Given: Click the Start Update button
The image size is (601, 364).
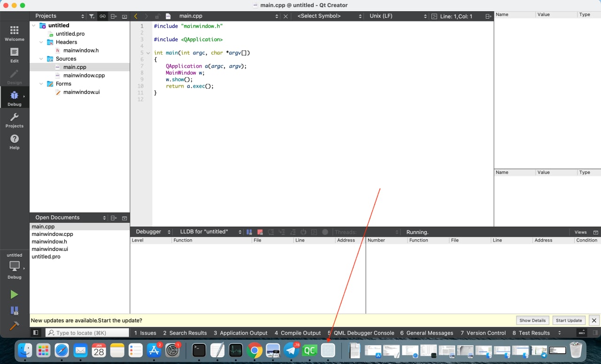Looking at the screenshot, I should tap(569, 320).
